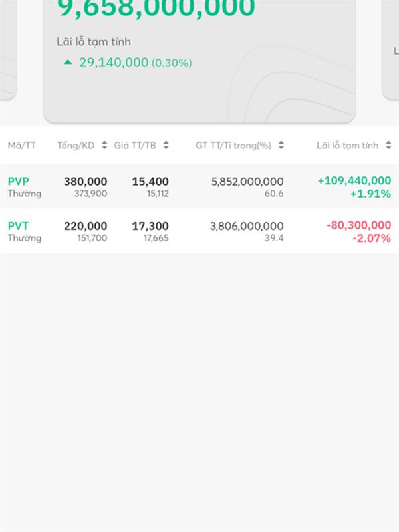
Task: Click the green up-triangle profit indicator
Action: (67, 62)
